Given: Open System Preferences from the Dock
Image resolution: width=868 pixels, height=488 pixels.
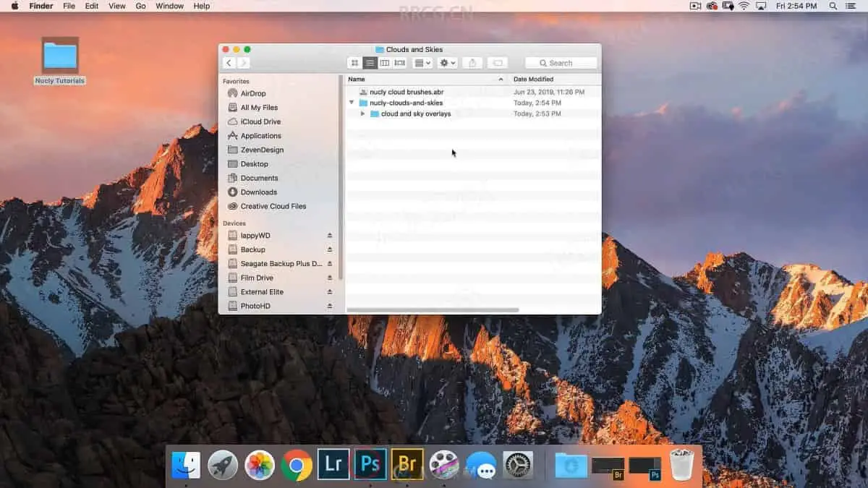Looking at the screenshot, I should pyautogui.click(x=518, y=465).
